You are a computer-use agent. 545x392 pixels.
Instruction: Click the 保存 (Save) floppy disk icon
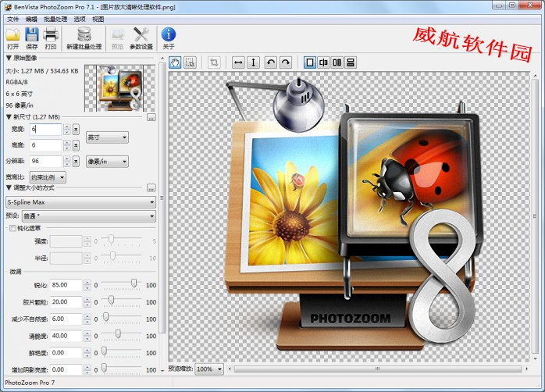click(x=32, y=35)
